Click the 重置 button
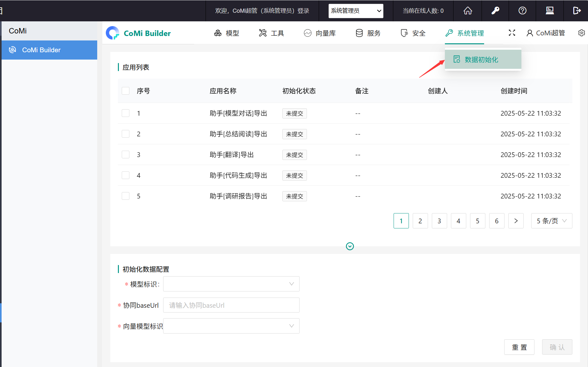588x367 pixels. [519, 347]
